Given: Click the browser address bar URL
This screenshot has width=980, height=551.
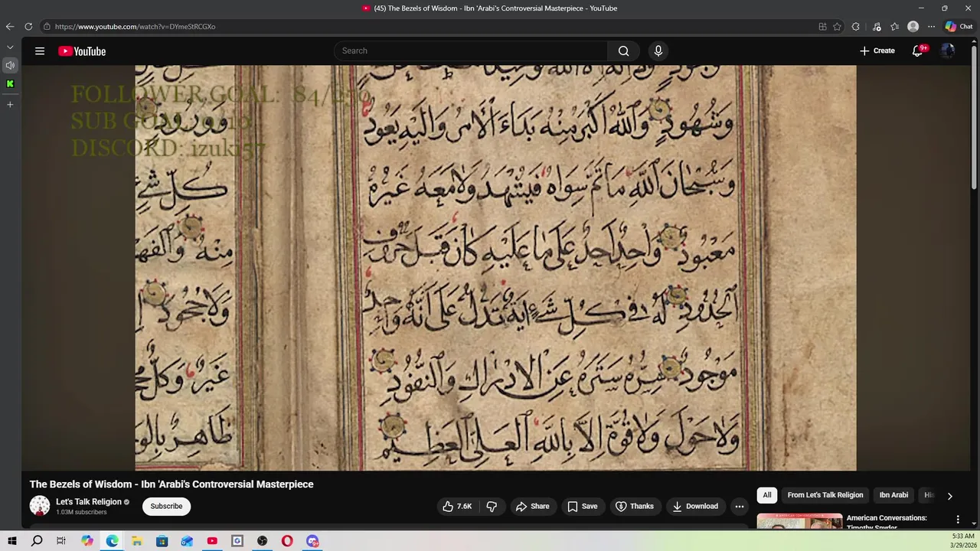Looking at the screenshot, I should tap(135, 27).
